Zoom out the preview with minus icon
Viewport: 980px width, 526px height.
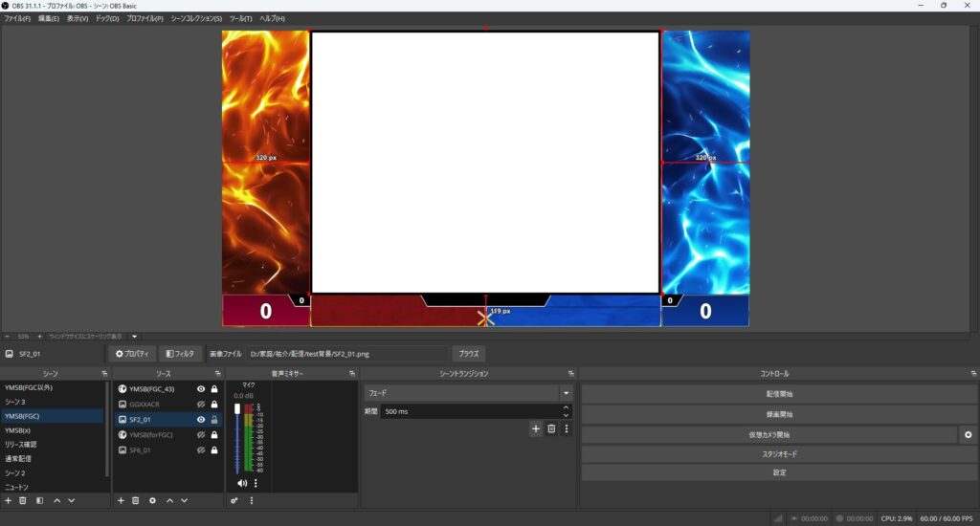[x=7, y=336]
